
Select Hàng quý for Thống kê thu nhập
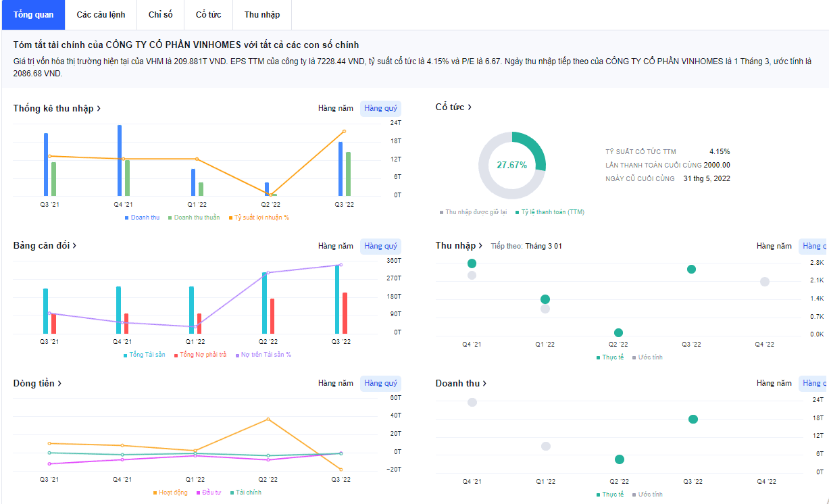(381, 108)
